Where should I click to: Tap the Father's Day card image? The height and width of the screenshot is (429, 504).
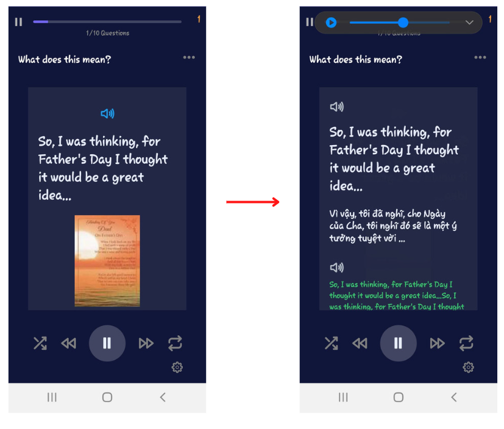[x=107, y=261]
